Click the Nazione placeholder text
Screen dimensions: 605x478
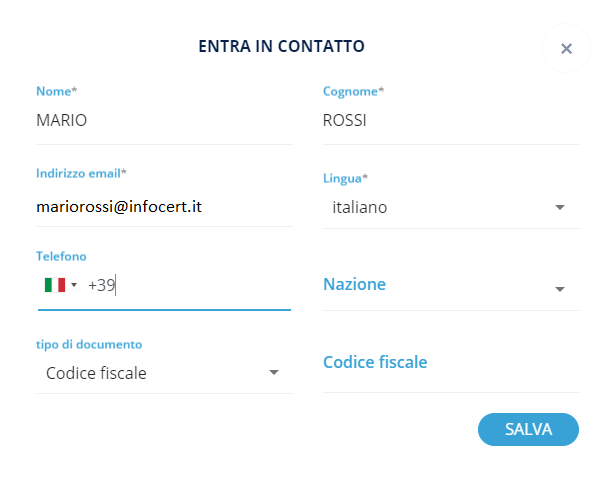[355, 285]
